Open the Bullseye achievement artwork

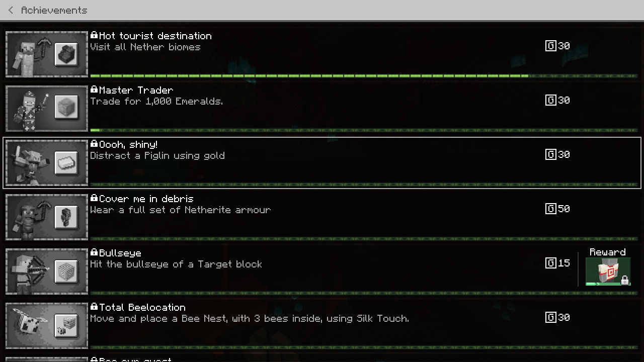click(x=47, y=271)
